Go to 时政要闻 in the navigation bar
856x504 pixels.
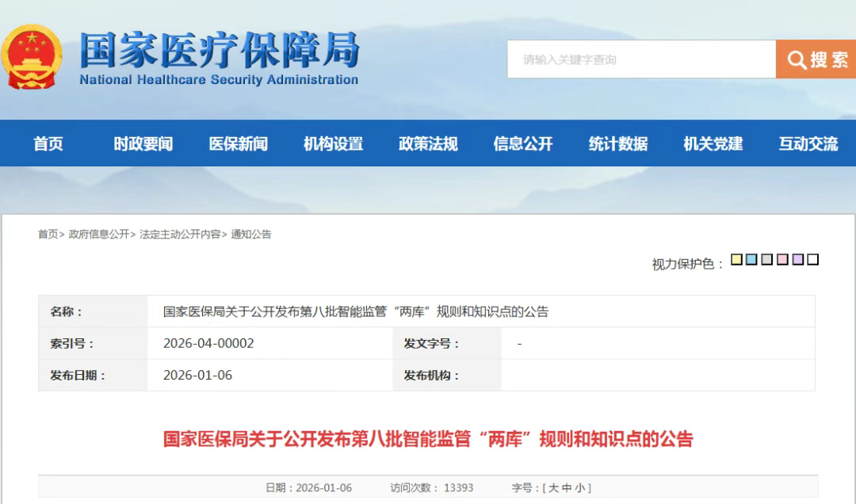pyautogui.click(x=143, y=143)
